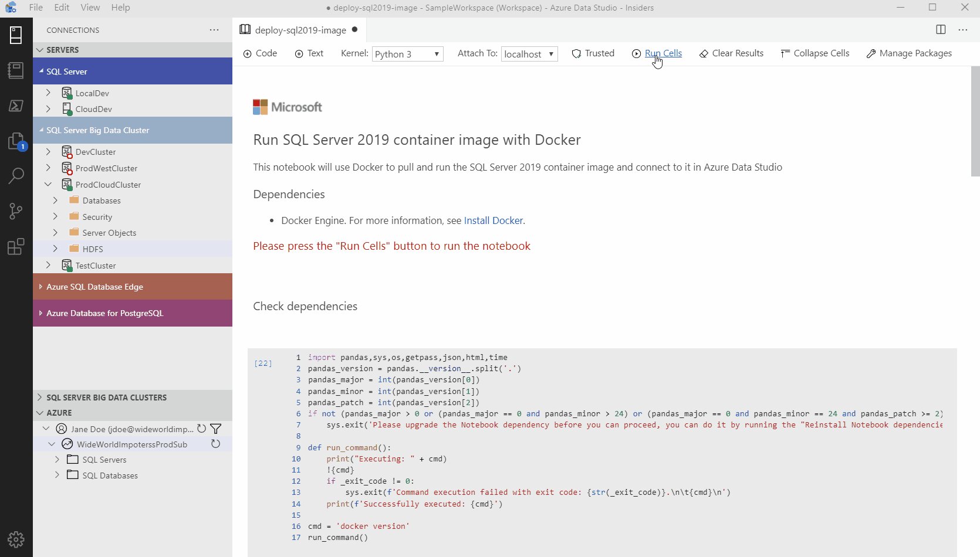
Task: Open the Help menu
Action: 120,8
